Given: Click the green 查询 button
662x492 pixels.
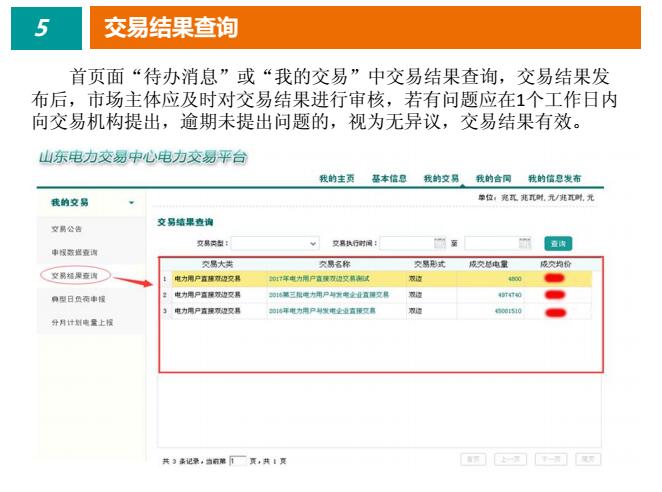Looking at the screenshot, I should [x=558, y=243].
